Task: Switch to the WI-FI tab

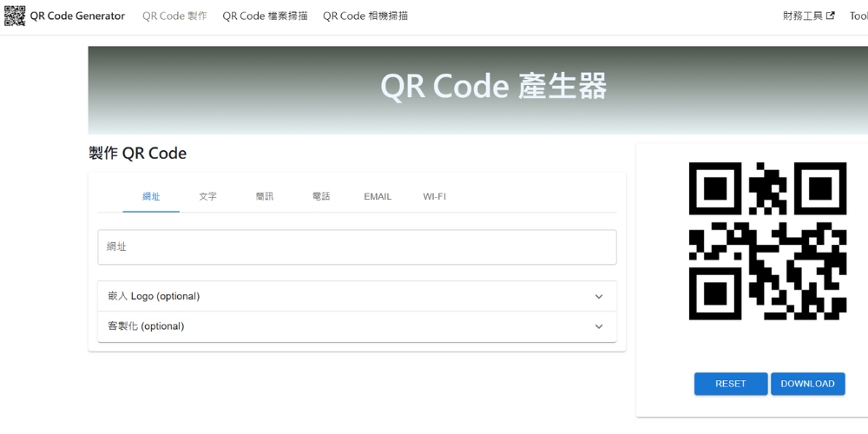Action: [x=435, y=196]
